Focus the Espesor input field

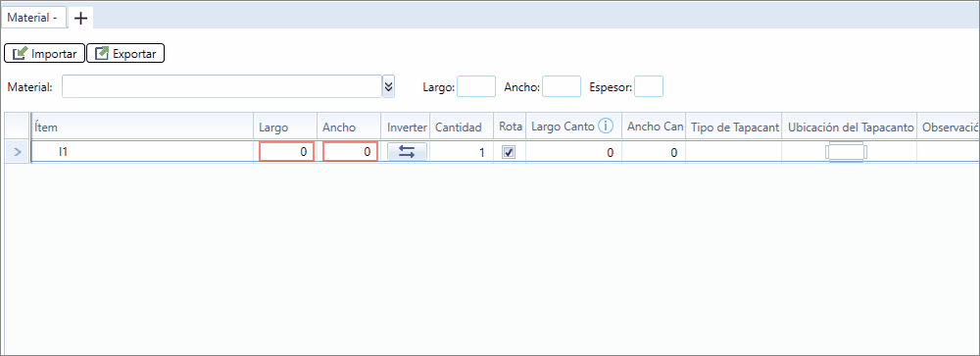[x=649, y=86]
